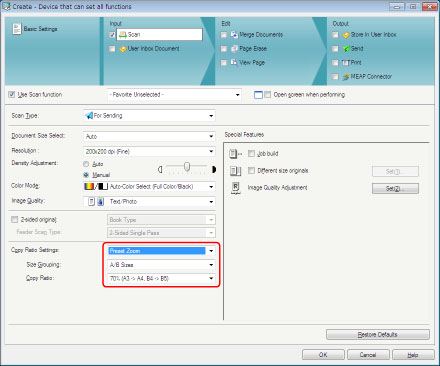Select the Merge Documents icon
The image size is (440, 366).
(x=234, y=35)
